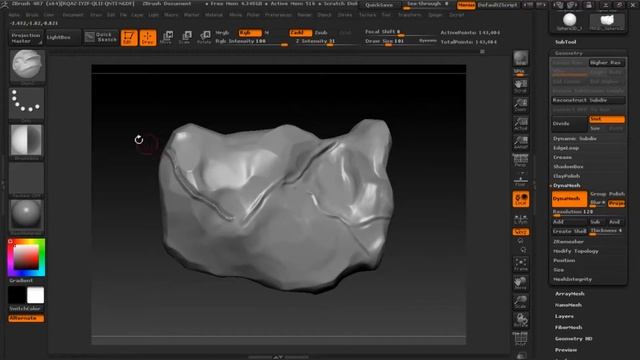This screenshot has height=360, width=640.
Task: Collapse the DynaMesh subsection header
Action: pos(567,186)
